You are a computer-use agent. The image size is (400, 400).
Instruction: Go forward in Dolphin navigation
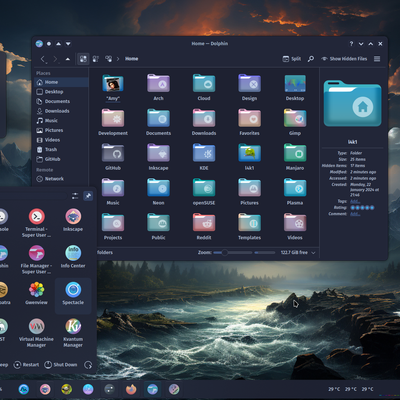coord(56,59)
